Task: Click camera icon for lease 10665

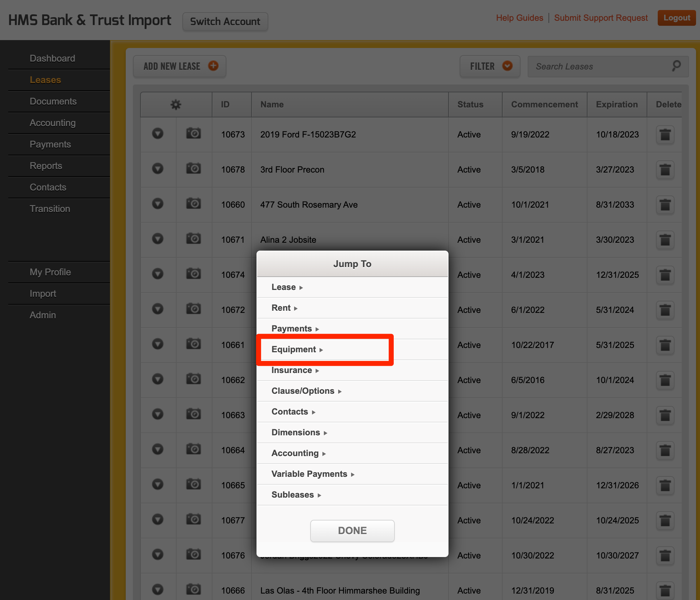Action: click(x=193, y=484)
